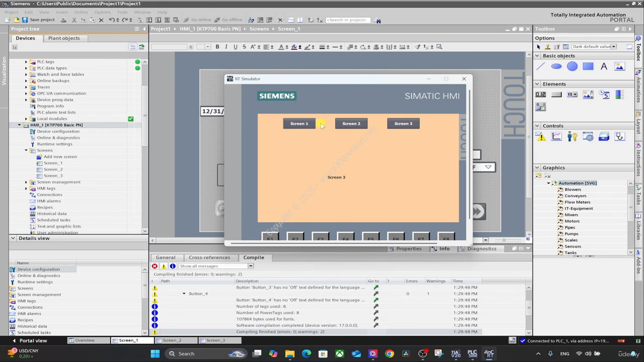This screenshot has height=362, width=644.
Task: Select the Text field basic object
Action: [604, 66]
